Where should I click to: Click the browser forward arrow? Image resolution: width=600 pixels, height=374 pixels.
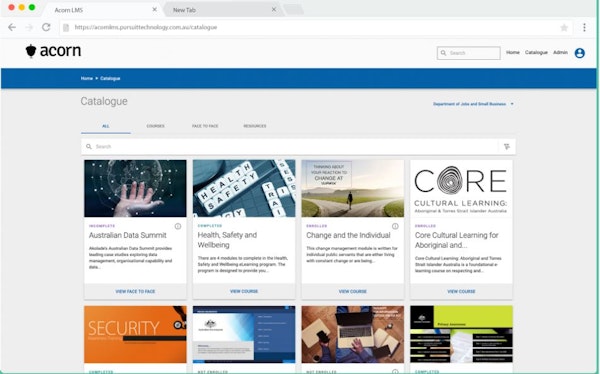[29, 27]
